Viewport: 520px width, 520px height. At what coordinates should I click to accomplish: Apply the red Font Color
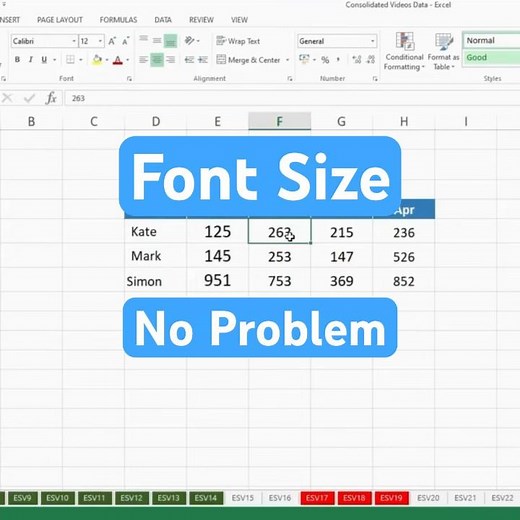[118, 60]
